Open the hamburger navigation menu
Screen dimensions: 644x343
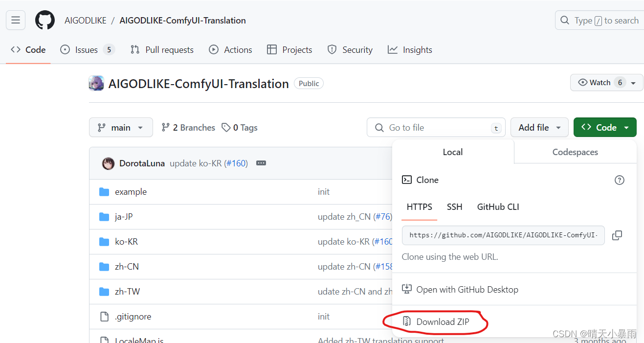click(16, 20)
